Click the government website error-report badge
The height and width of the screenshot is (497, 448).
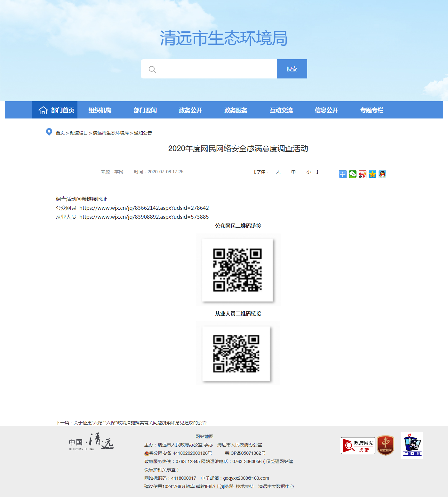click(x=358, y=445)
